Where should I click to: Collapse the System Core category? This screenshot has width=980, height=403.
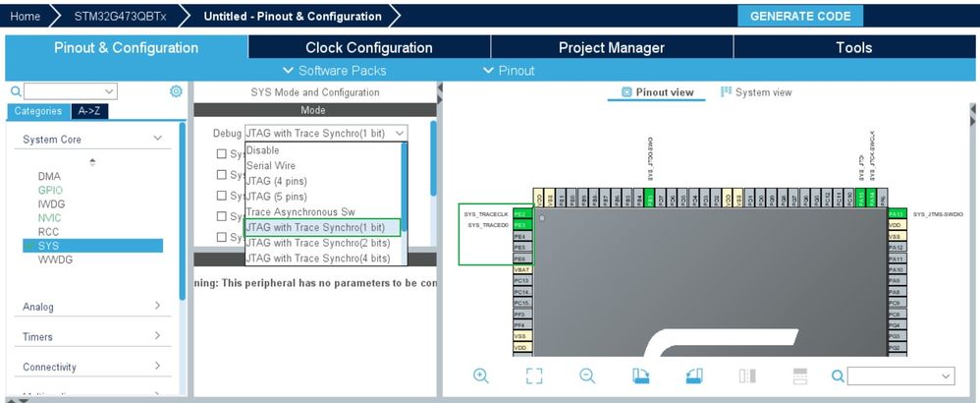coord(157,139)
